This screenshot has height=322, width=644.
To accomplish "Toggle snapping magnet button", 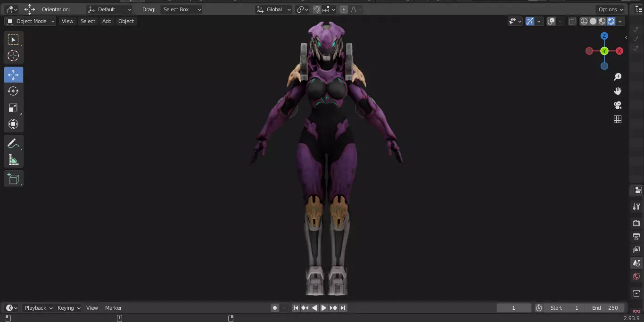I will [317, 9].
